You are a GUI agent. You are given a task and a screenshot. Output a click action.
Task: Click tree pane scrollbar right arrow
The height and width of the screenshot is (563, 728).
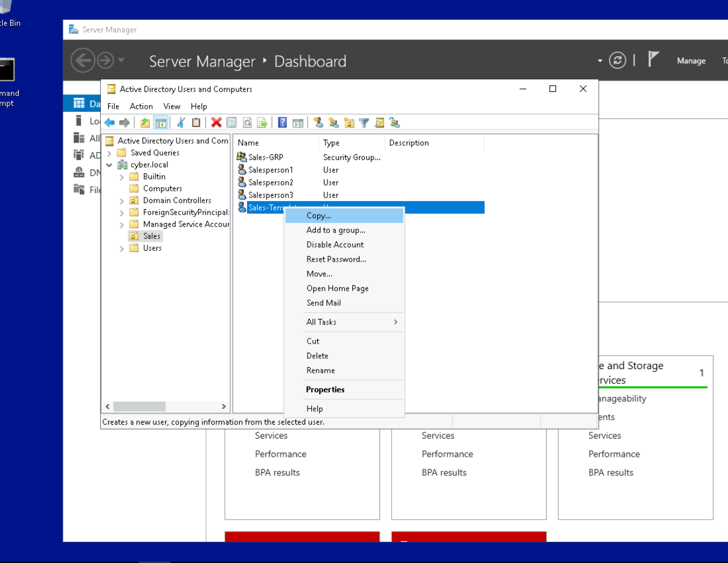(224, 407)
